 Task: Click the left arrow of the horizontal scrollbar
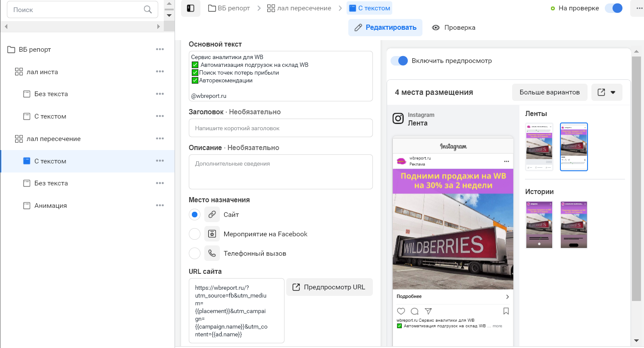click(6, 27)
